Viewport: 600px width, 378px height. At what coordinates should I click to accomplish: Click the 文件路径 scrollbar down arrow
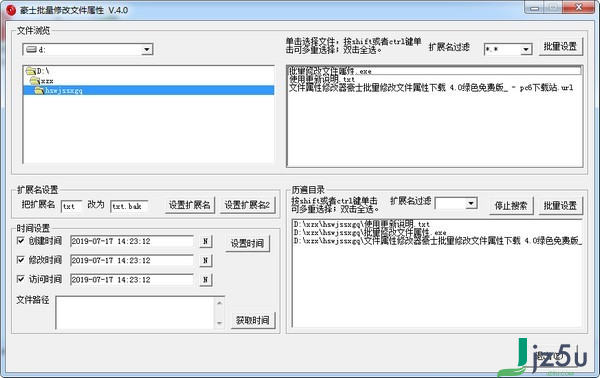click(x=220, y=323)
